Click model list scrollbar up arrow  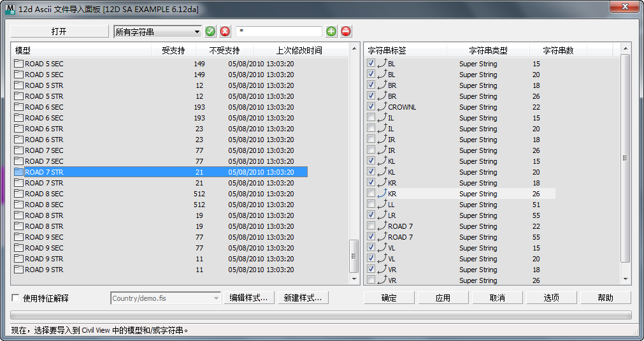point(354,49)
